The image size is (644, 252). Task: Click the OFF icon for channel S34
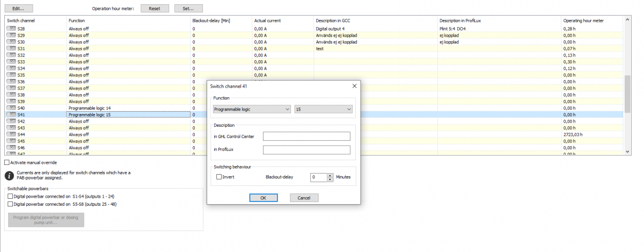(x=11, y=68)
